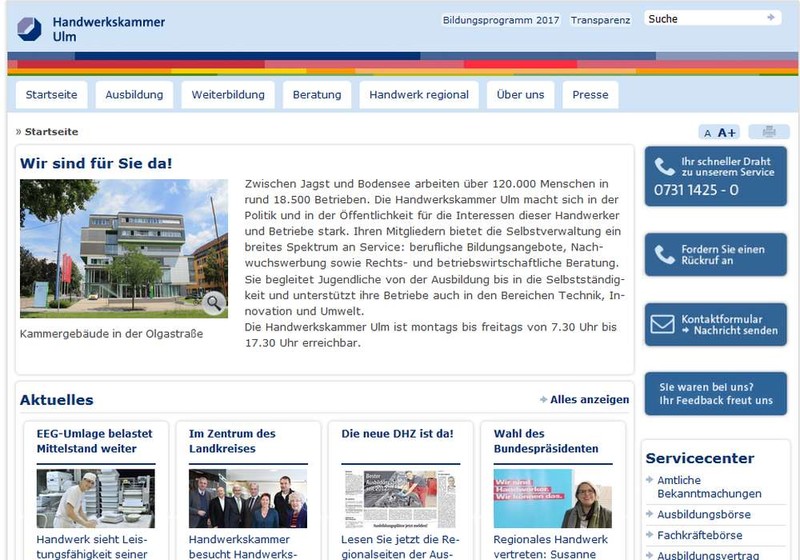Click teaser Regionales Handwerk vertreten: Susanne
Image resolution: width=800 pixels, height=560 pixels.
click(x=551, y=546)
